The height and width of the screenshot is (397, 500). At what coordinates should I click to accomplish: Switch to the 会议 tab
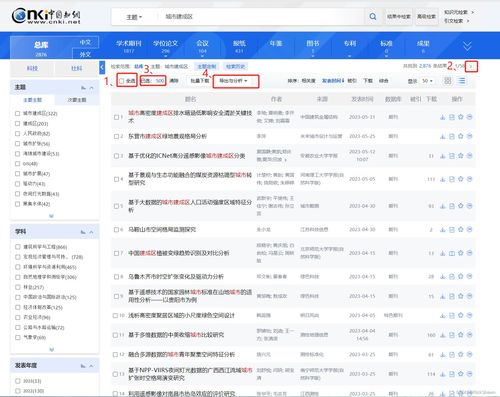point(202,46)
